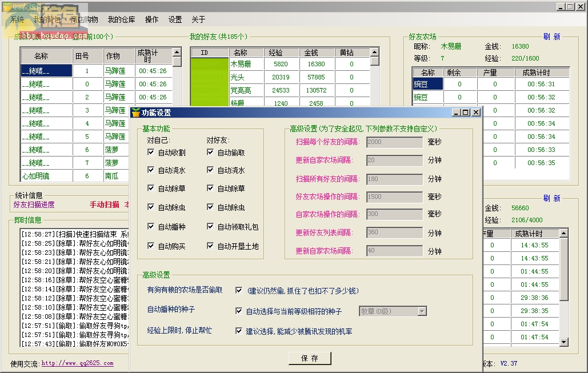This screenshot has width=588, height=373.
Task: Select the 豌豆 row with timer 00:56:32
Action: coord(490,97)
